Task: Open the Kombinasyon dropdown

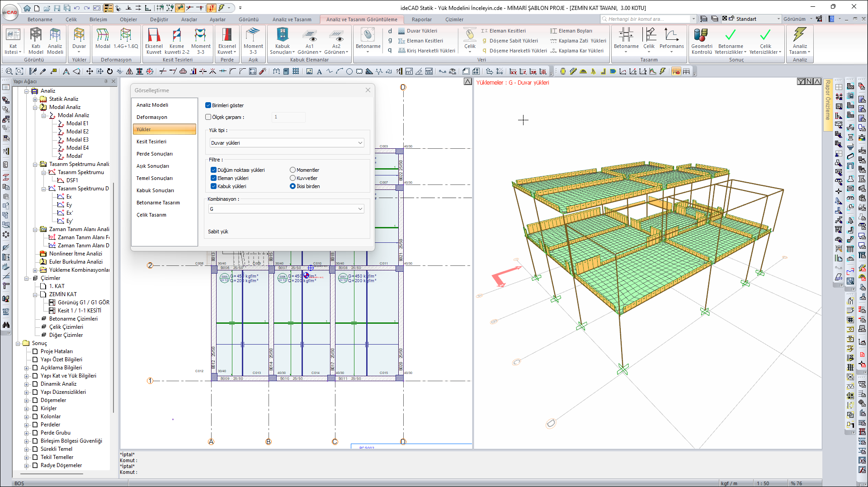Action: pos(287,209)
